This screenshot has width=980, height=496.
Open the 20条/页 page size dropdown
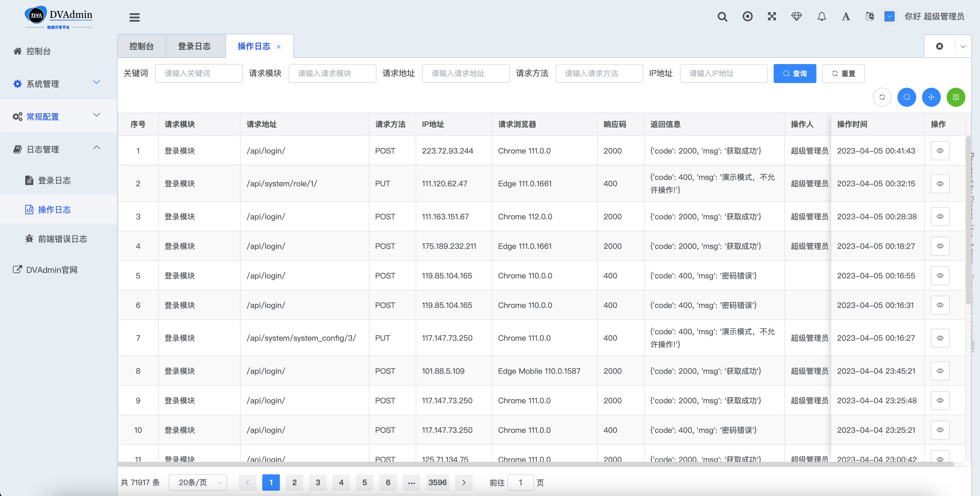pyautogui.click(x=198, y=483)
